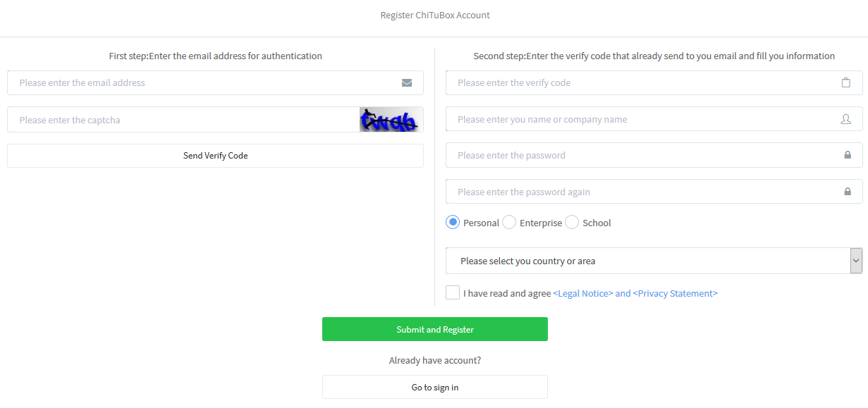Focus the name or company name field

642,119
